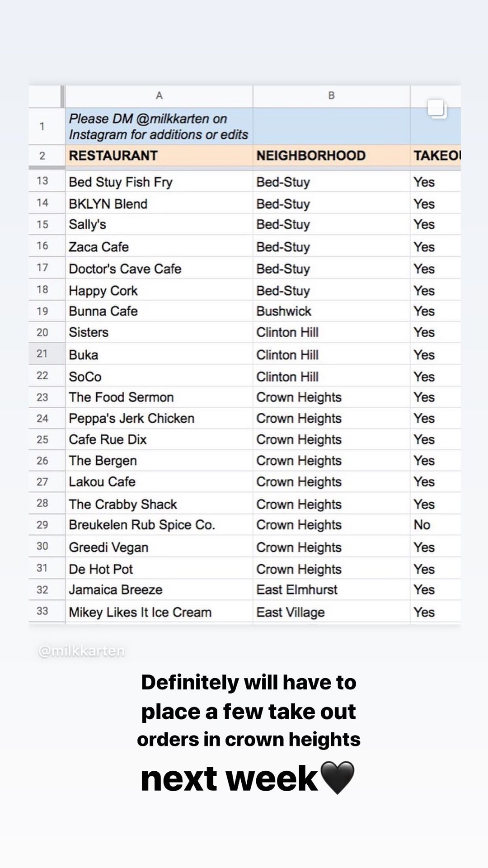Viewport: 488px width, 868px height.
Task: Select the Breukelen Rub Spice Co. cell
Action: pos(159,525)
